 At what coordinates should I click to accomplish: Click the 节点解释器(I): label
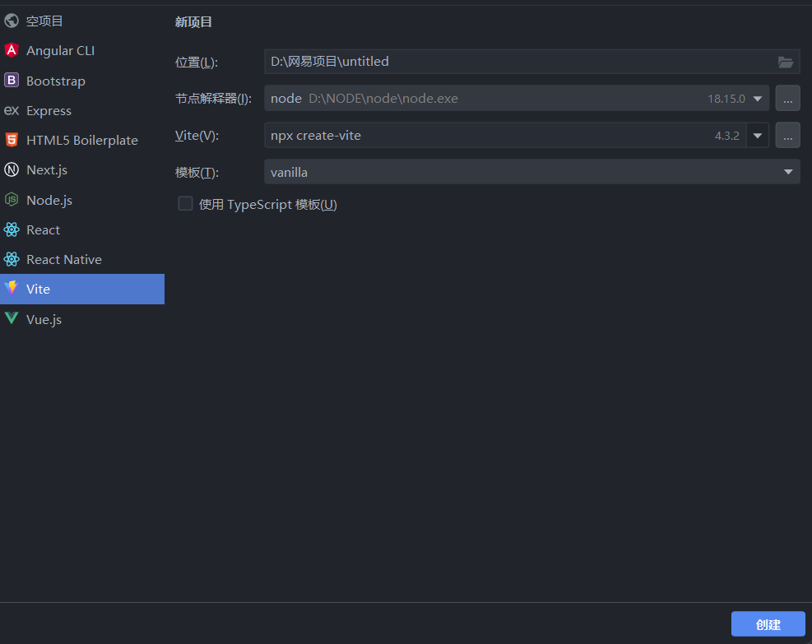tap(213, 99)
